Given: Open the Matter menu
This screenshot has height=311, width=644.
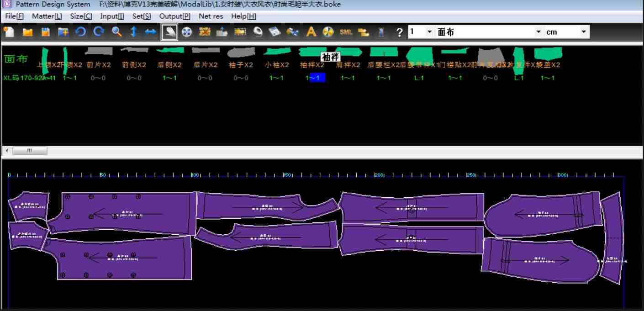Looking at the screenshot, I should 47,16.
